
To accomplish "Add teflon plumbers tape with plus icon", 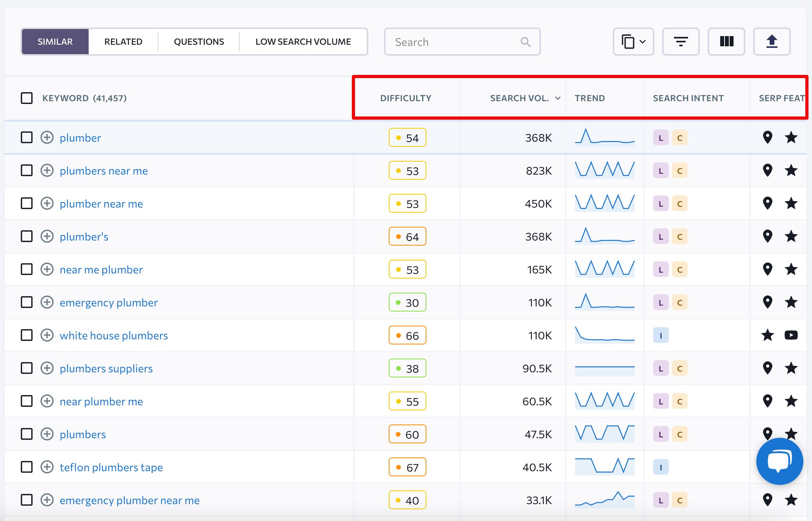I will pos(47,467).
